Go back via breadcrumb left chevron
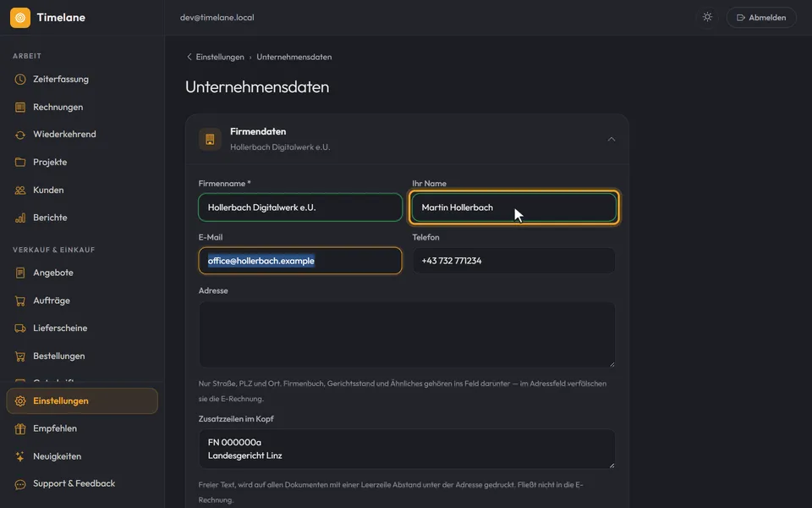 coord(189,57)
